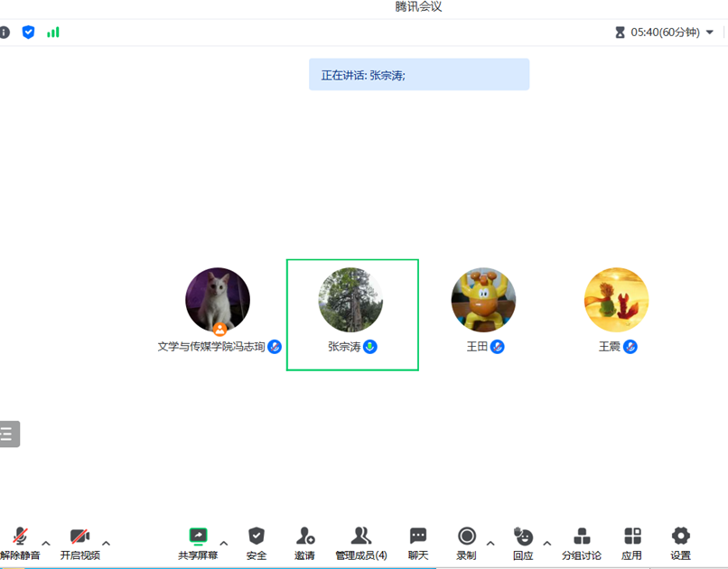The height and width of the screenshot is (569, 728).
Task: Expand share screen options arrow beside 共享屏幕
Action: [224, 543]
